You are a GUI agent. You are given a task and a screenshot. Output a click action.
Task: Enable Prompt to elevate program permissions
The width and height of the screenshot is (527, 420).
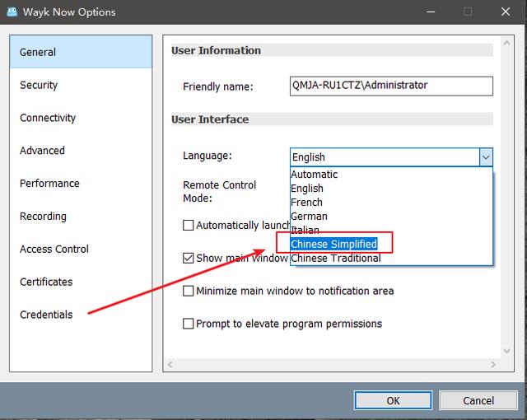[189, 324]
